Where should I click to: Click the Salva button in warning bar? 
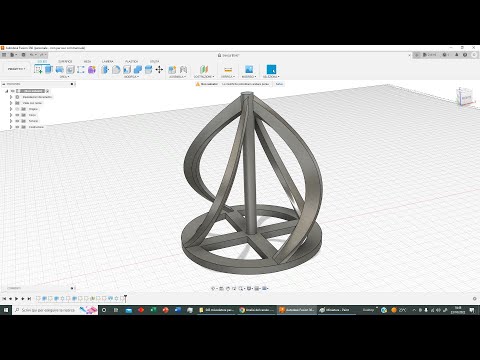(279, 84)
